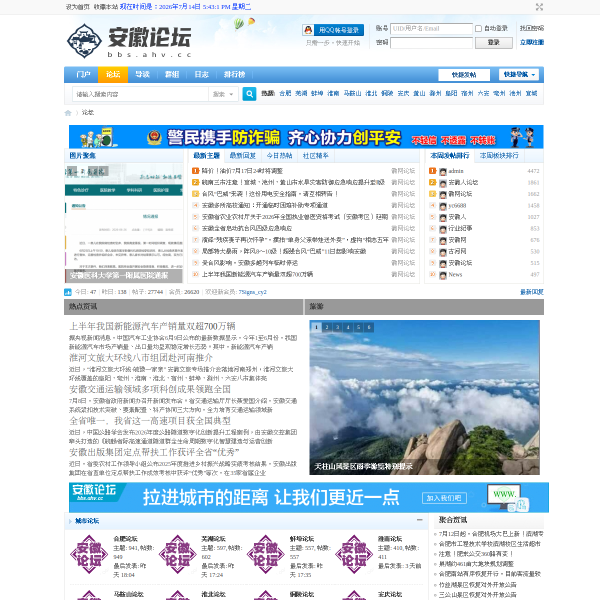Open the Hefei forum purple logo icon
The image size is (600, 600).
89,554
